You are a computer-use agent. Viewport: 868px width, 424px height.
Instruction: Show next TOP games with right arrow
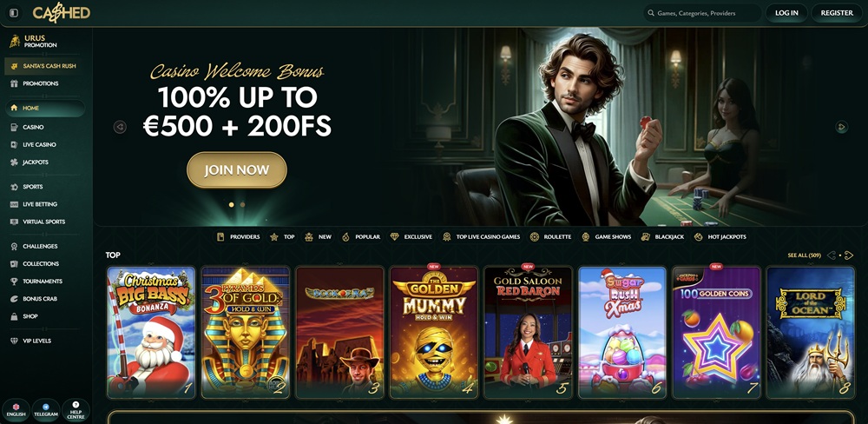pos(849,255)
